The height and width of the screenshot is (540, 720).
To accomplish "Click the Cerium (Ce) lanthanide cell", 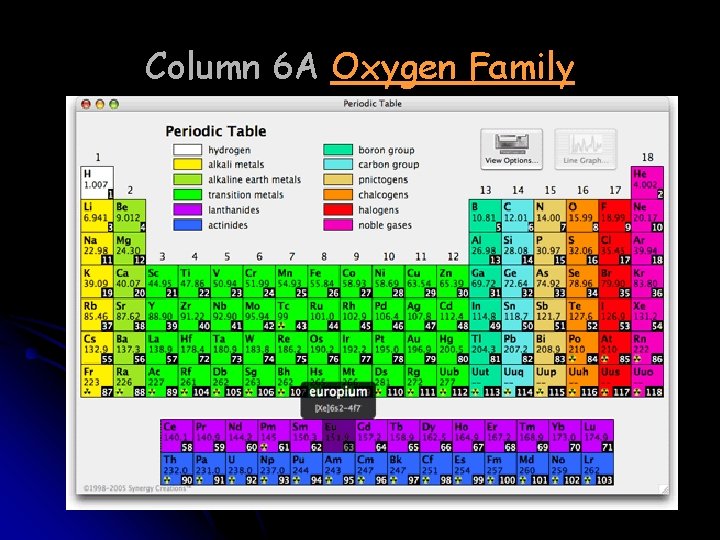I will [177, 436].
